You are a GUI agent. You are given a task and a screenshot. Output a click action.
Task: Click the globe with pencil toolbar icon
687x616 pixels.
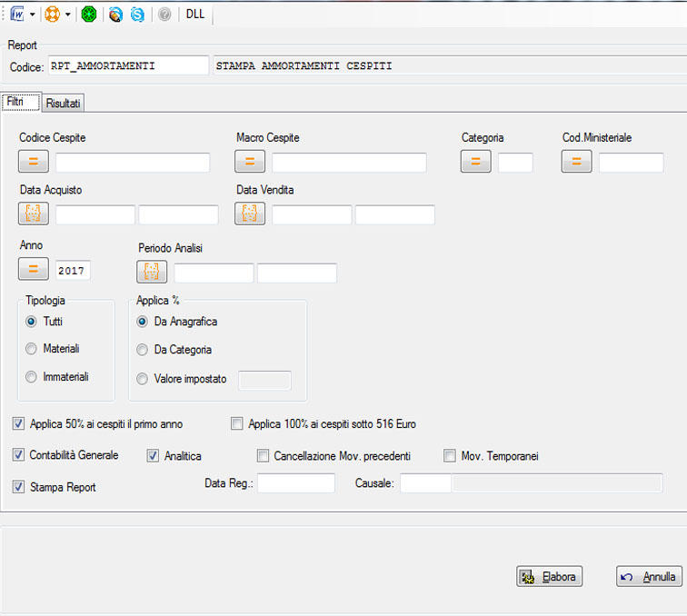[x=115, y=15]
